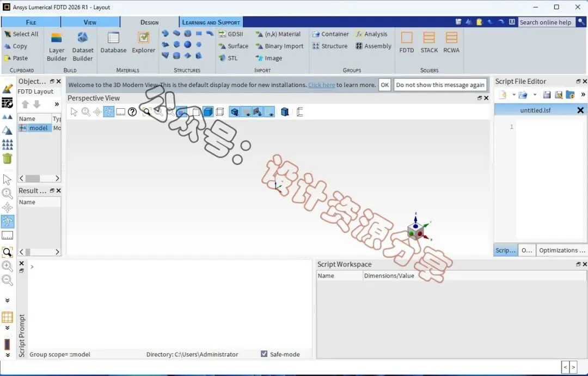Switch to the Optimizations tab
Image resolution: width=588 pixels, height=376 pixels.
pos(562,250)
